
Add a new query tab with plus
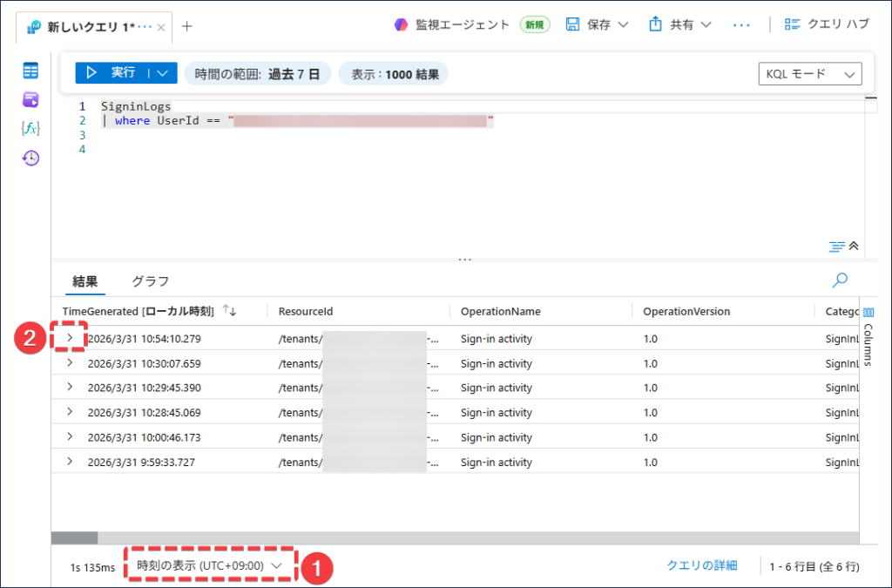[x=187, y=26]
